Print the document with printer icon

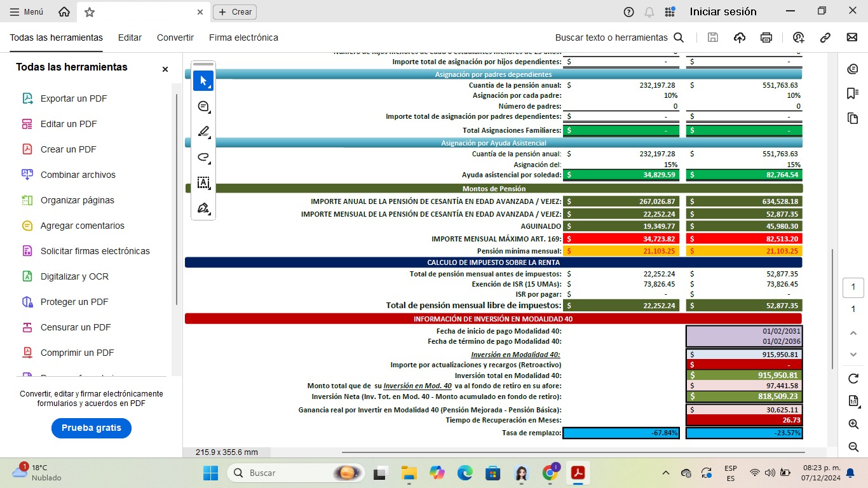click(x=766, y=37)
